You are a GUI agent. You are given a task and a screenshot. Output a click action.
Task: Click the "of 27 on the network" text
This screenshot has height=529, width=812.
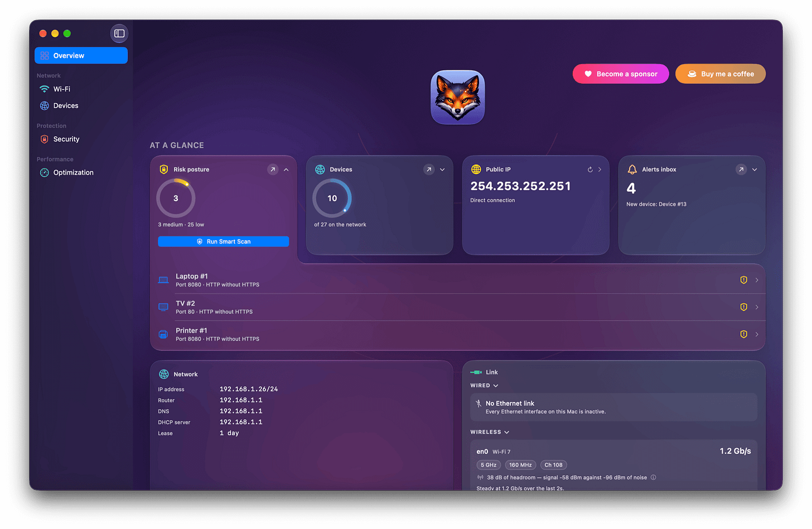pyautogui.click(x=340, y=225)
